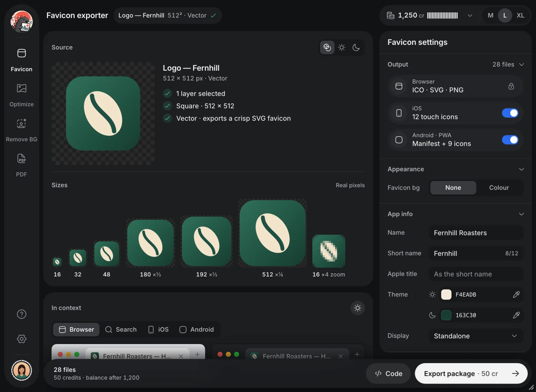Disable iOS 12 touch icons toggle
The height and width of the screenshot is (392, 536).
[510, 113]
